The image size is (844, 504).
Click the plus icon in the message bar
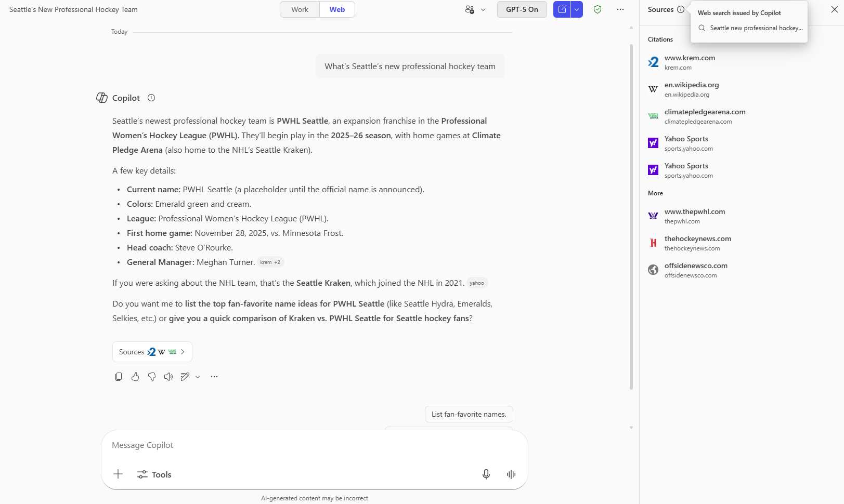pyautogui.click(x=118, y=474)
